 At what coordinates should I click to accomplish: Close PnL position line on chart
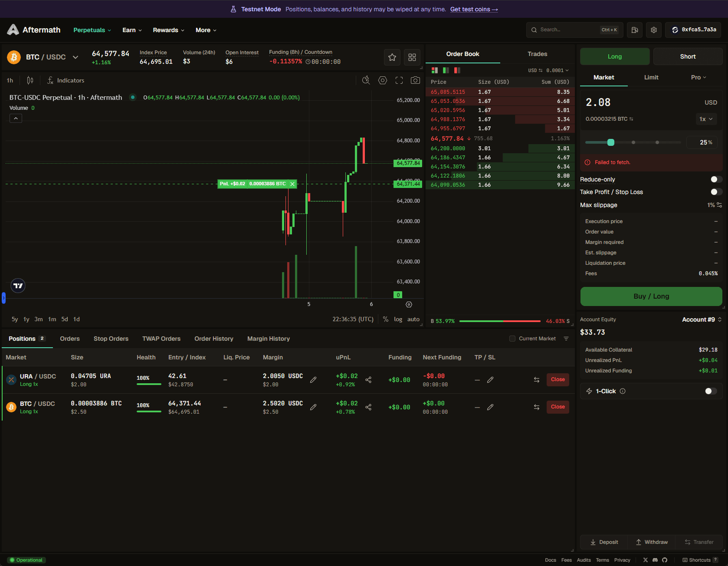[292, 184]
